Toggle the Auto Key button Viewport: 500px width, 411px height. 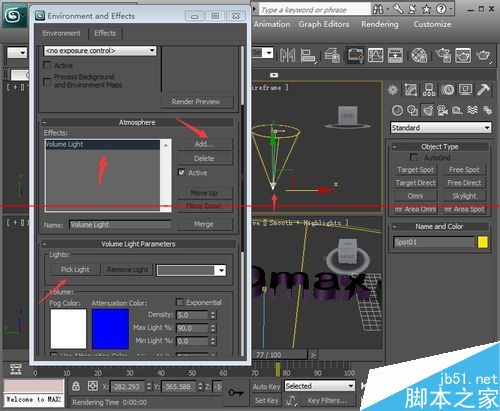coord(267,386)
